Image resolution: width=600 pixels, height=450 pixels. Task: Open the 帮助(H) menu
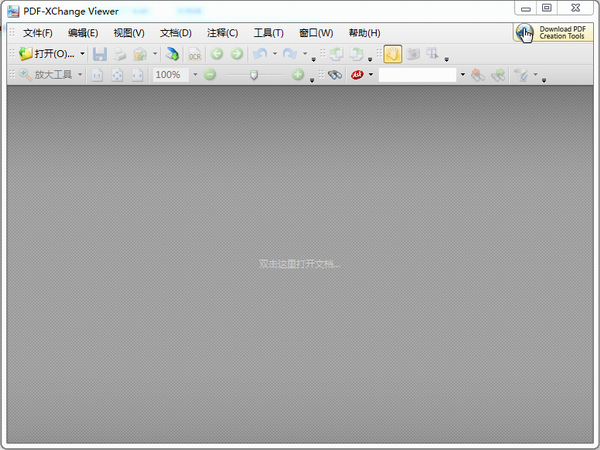tap(364, 33)
